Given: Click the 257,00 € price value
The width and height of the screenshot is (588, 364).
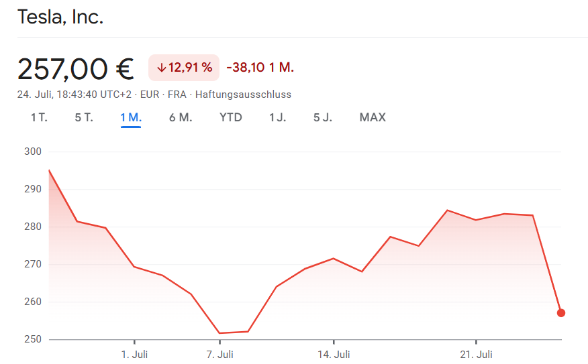Looking at the screenshot, I should pos(76,69).
